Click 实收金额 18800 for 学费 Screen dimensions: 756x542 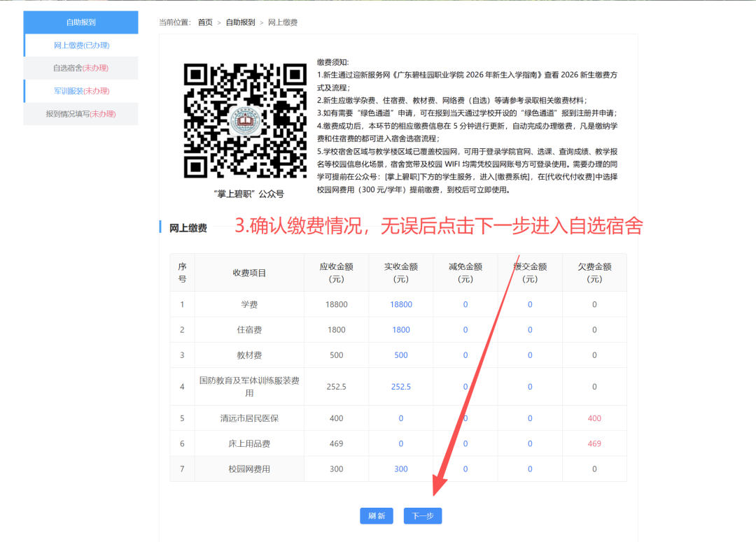tap(401, 304)
